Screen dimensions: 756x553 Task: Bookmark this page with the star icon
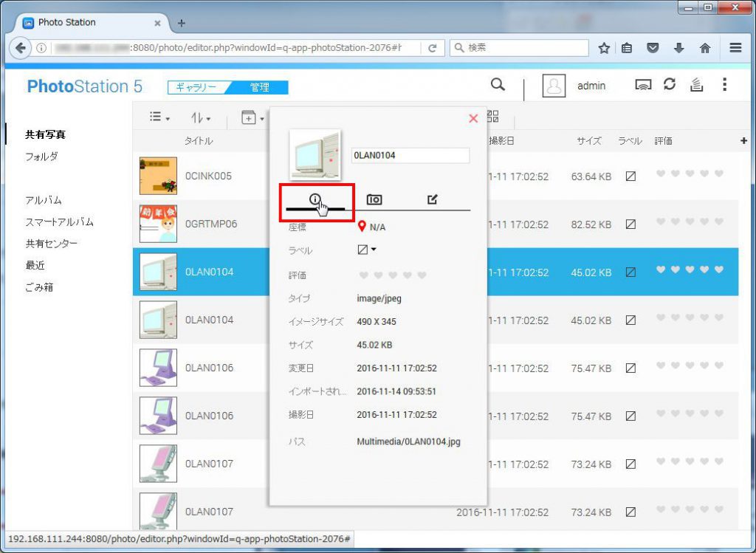tap(604, 48)
